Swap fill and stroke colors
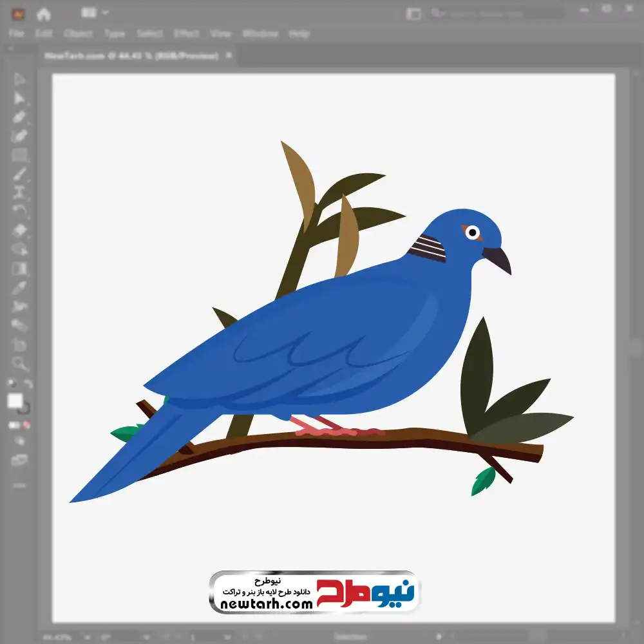644x644 pixels. pos(28,384)
